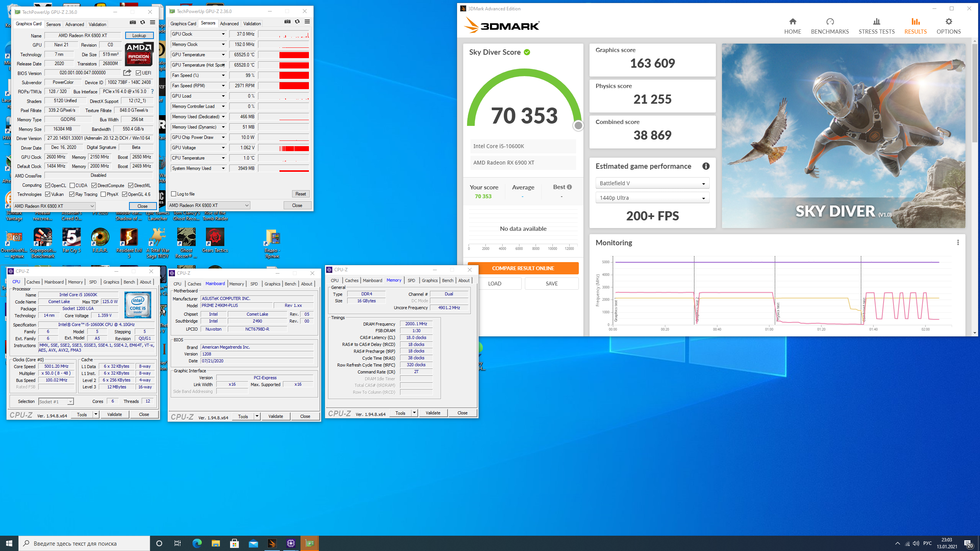Open GPU selector dropdown in GPU-Z Sensors window
Image resolution: width=980 pixels, height=551 pixels.
coord(209,205)
